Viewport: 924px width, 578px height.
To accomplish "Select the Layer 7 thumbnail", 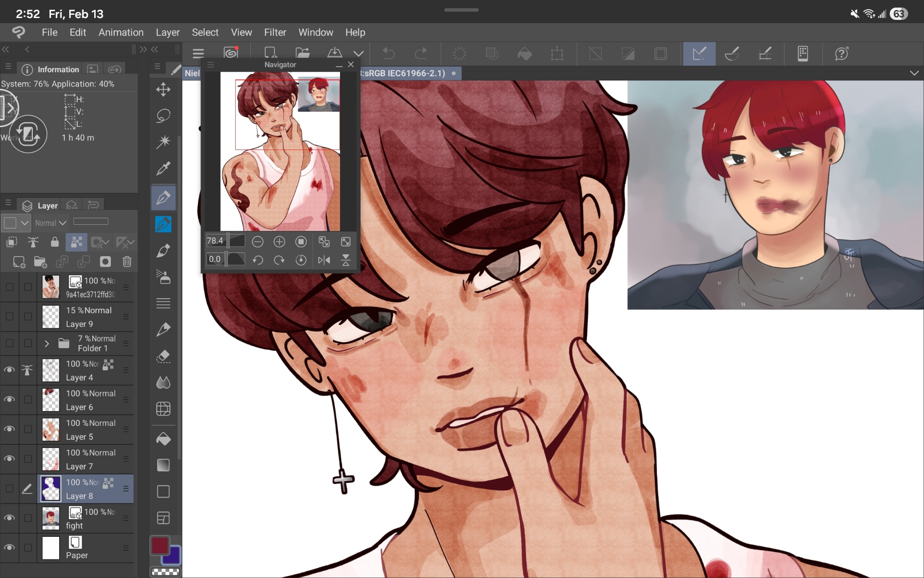I will pos(51,459).
